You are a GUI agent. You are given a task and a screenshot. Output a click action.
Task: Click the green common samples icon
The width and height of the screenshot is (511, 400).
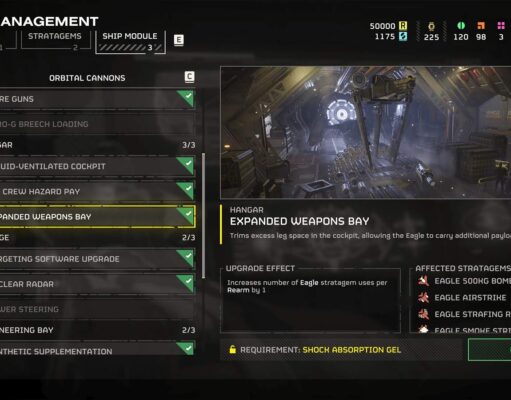461,25
